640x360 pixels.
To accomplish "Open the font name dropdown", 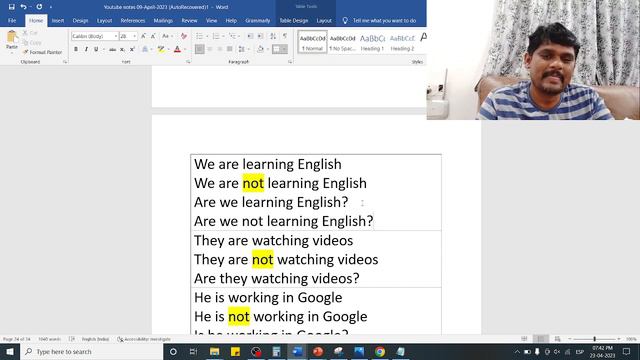I will [116, 36].
